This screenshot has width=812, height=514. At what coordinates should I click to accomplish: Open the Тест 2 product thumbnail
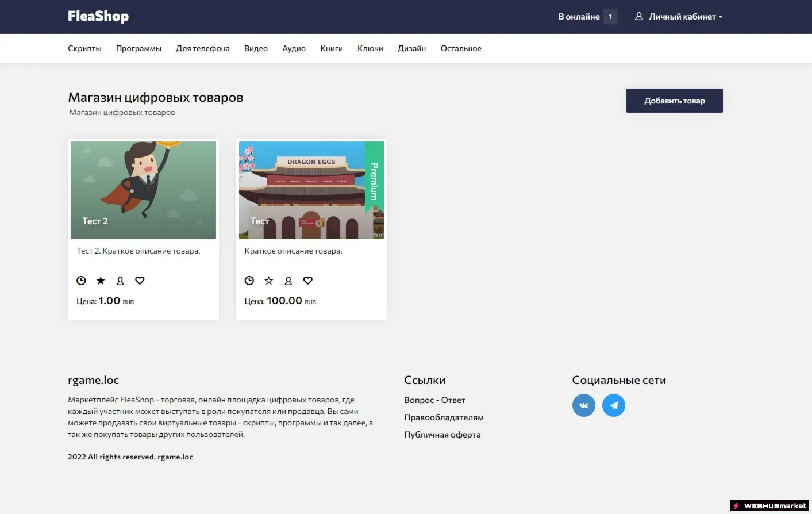pyautogui.click(x=143, y=190)
